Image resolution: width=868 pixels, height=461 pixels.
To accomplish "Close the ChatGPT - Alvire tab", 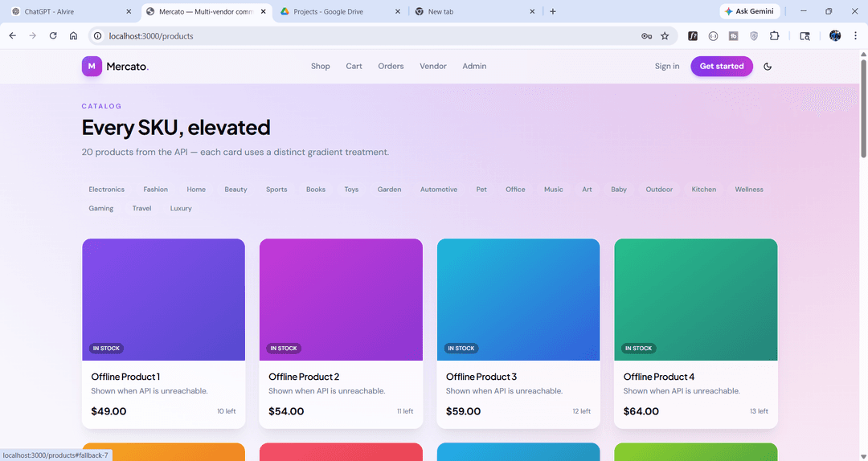I will tap(129, 11).
